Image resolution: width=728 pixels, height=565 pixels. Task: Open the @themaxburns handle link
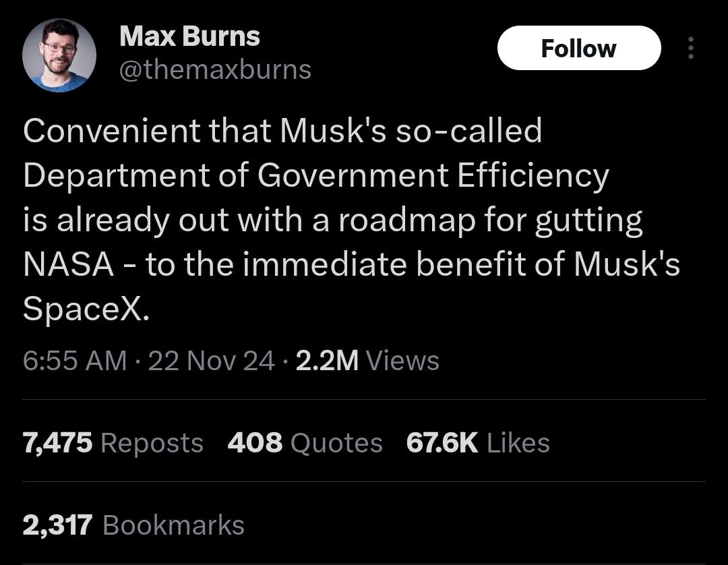pyautogui.click(x=215, y=69)
